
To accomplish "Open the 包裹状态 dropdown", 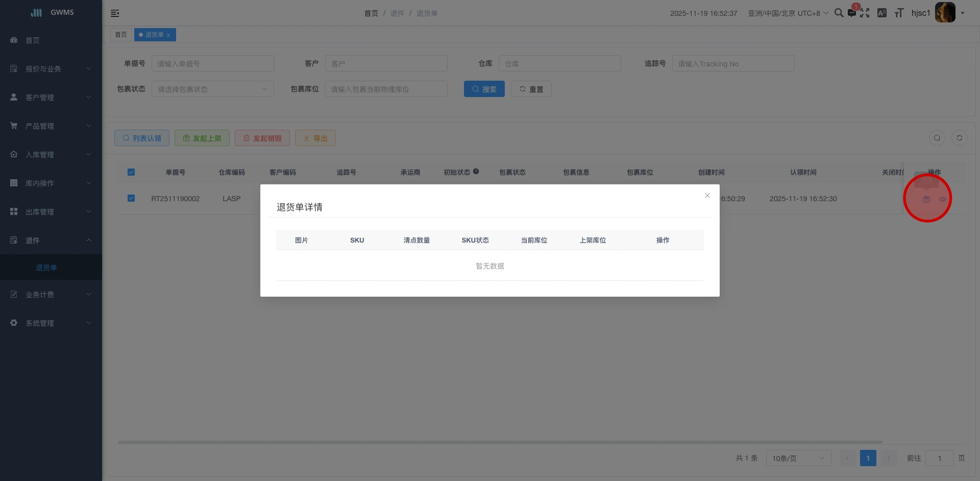I will 213,89.
